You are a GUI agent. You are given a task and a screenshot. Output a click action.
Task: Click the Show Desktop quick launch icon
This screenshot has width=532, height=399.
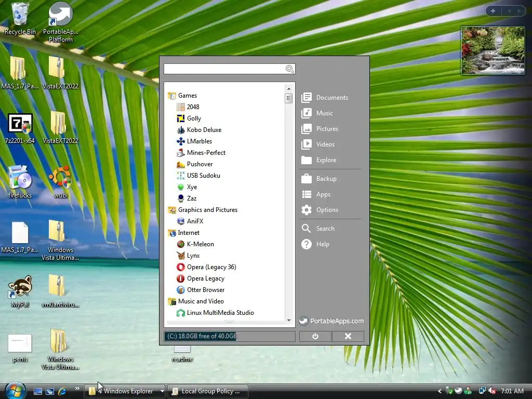pos(37,391)
